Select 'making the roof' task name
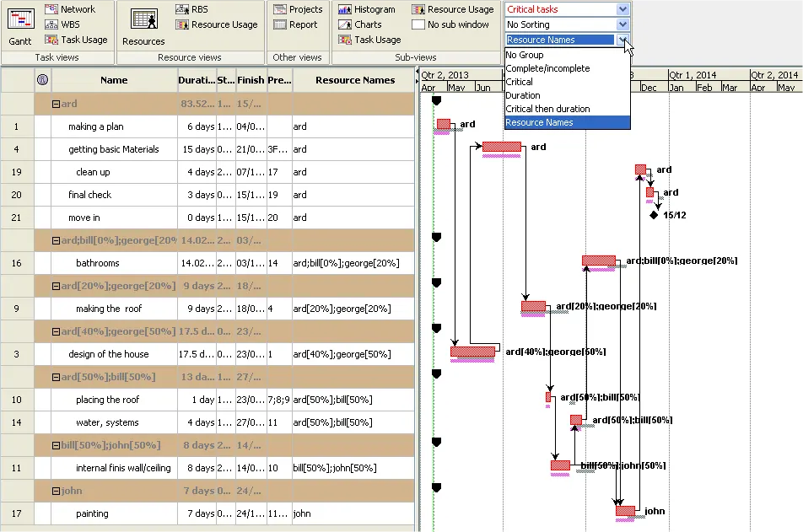This screenshot has width=803, height=532. [109, 309]
